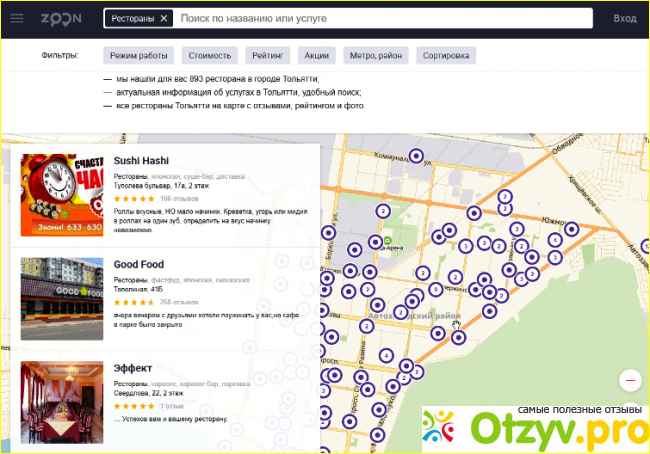Expand the Режим работы filter

click(139, 56)
